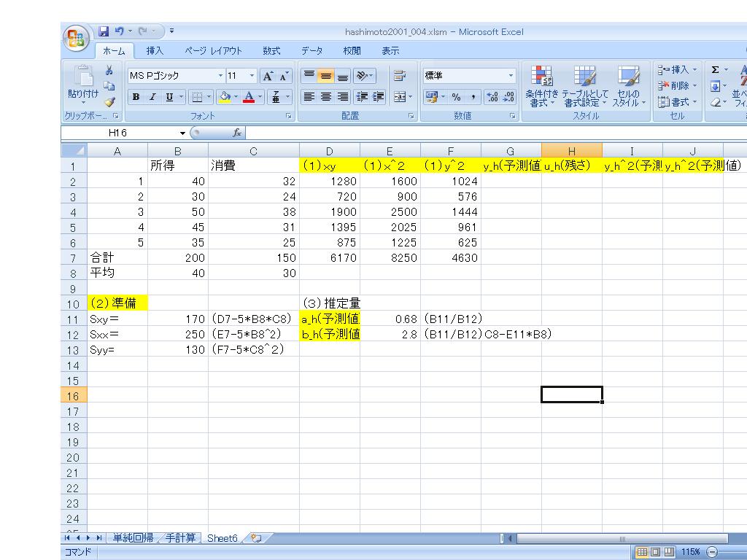747x560 pixels.
Task: Open the MS Pゴシック font name dropdown
Action: tap(220, 76)
